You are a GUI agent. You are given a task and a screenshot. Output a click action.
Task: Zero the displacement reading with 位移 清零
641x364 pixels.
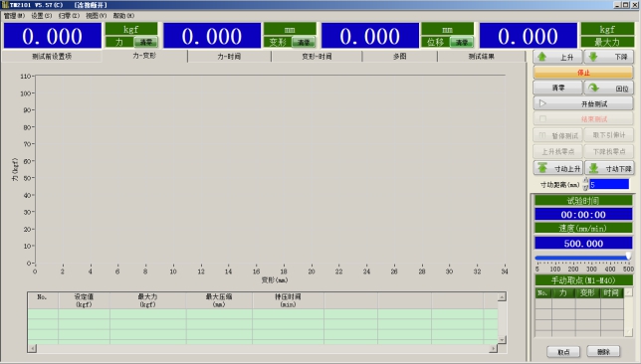(x=462, y=42)
